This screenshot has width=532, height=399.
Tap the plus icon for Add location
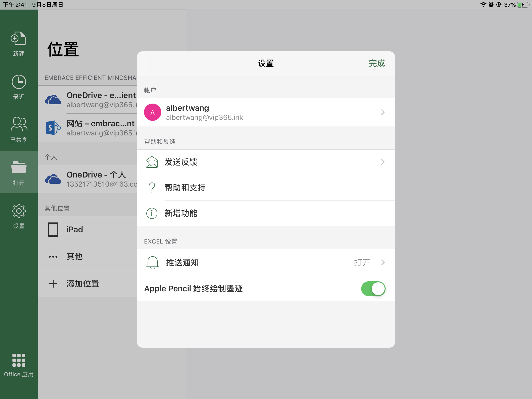click(x=53, y=284)
